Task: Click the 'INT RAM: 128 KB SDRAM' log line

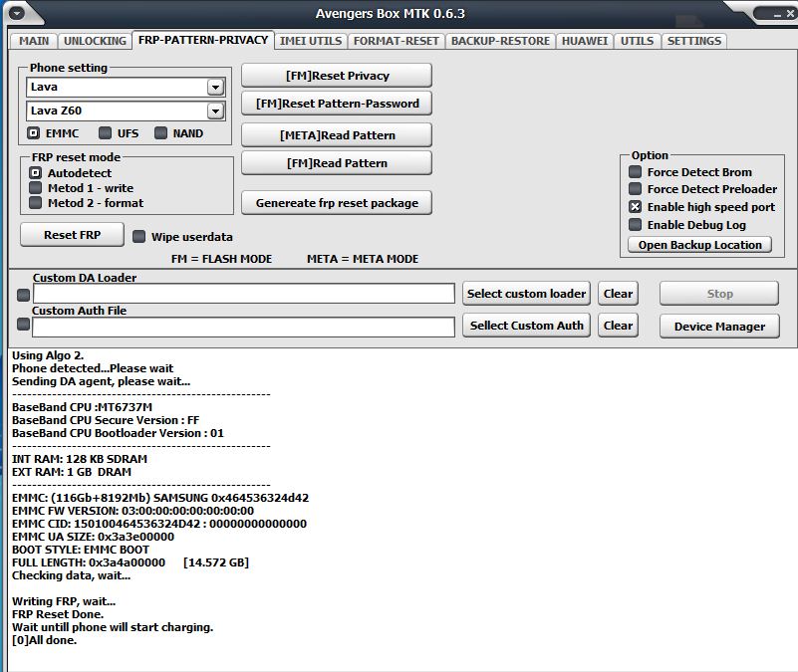Action: coord(80,459)
